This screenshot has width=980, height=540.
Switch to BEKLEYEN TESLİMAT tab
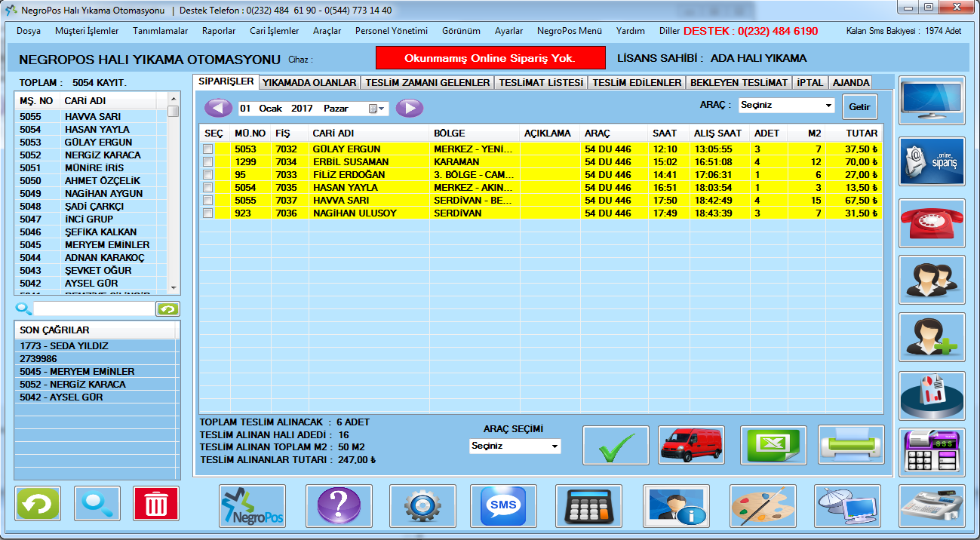[739, 83]
